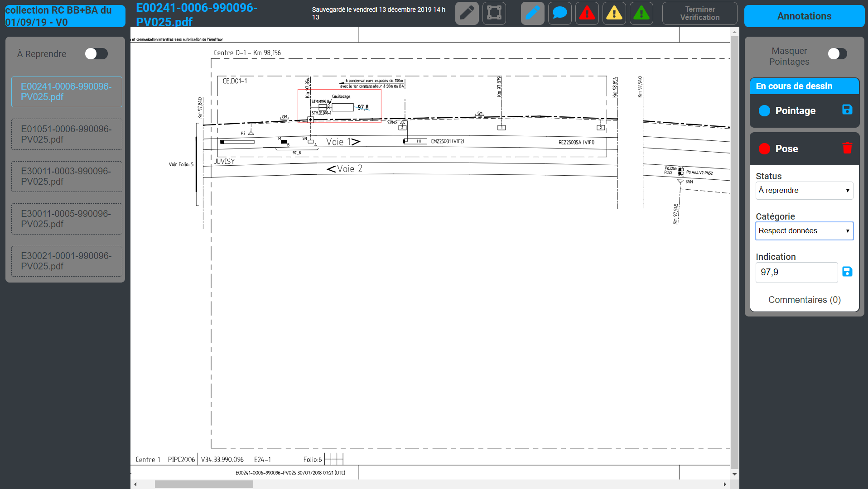The height and width of the screenshot is (489, 868).
Task: Click the red Pose color indicator
Action: point(765,148)
